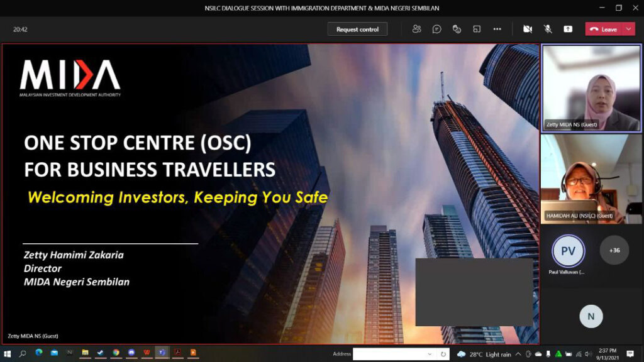This screenshot has height=362, width=644.
Task: Launch Microsoft Edge from taskbar
Action: (39, 353)
